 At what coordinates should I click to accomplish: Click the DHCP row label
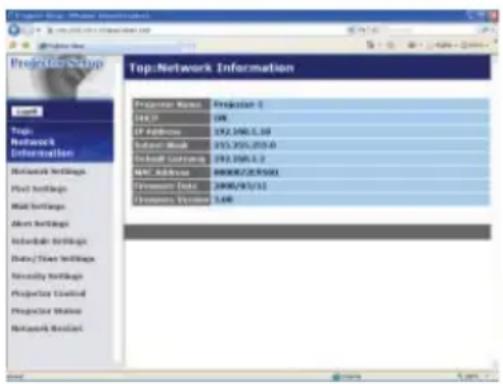pos(171,118)
